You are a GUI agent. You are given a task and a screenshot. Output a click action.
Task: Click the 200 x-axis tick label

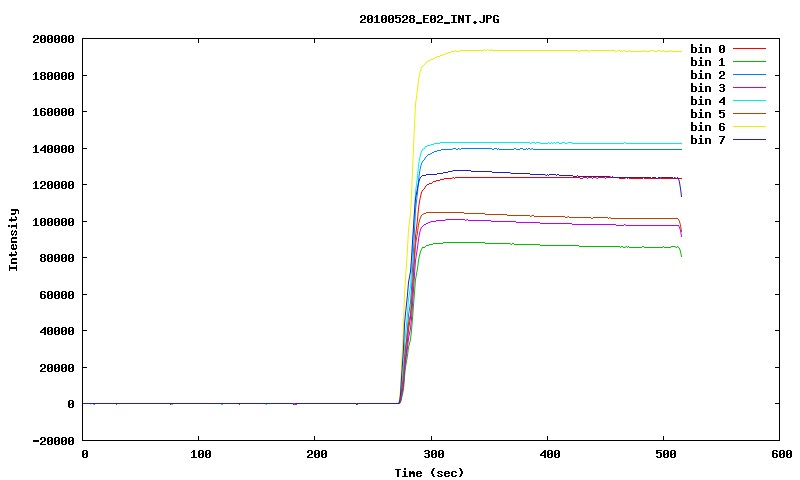tap(317, 454)
